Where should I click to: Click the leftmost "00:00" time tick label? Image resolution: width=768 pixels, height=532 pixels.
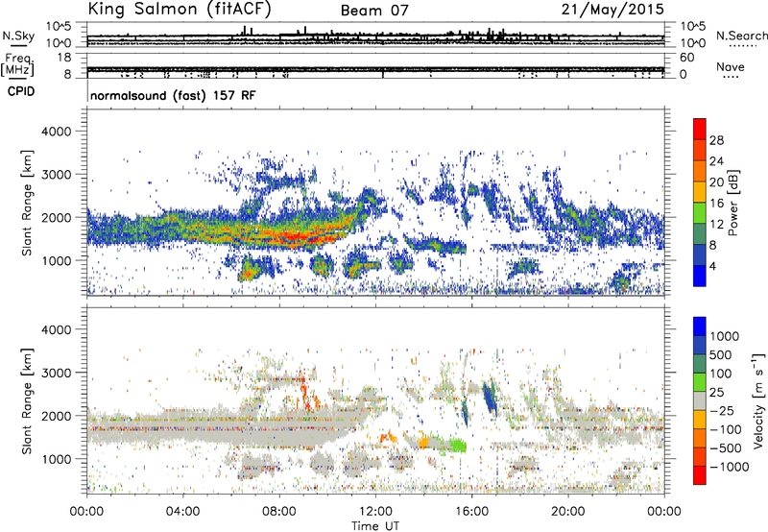pyautogui.click(x=86, y=512)
